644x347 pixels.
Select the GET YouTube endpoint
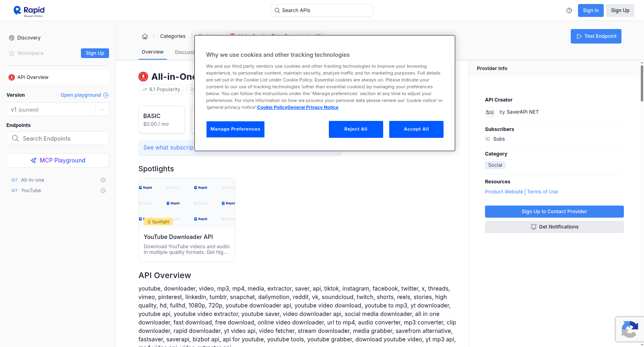tap(31, 191)
